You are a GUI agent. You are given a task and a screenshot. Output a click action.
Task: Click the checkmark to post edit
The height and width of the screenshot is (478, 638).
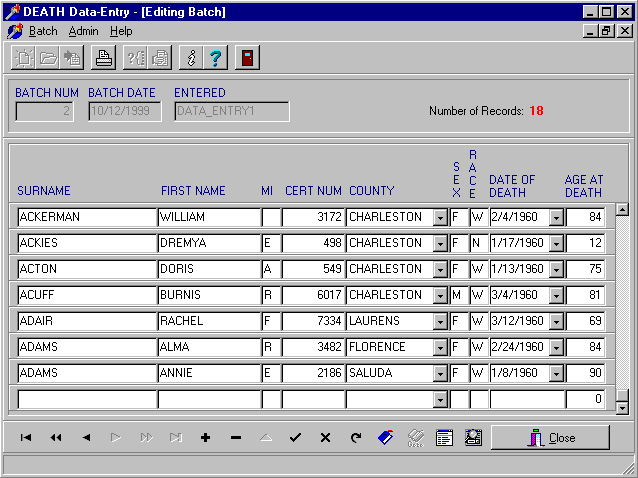[x=295, y=438]
